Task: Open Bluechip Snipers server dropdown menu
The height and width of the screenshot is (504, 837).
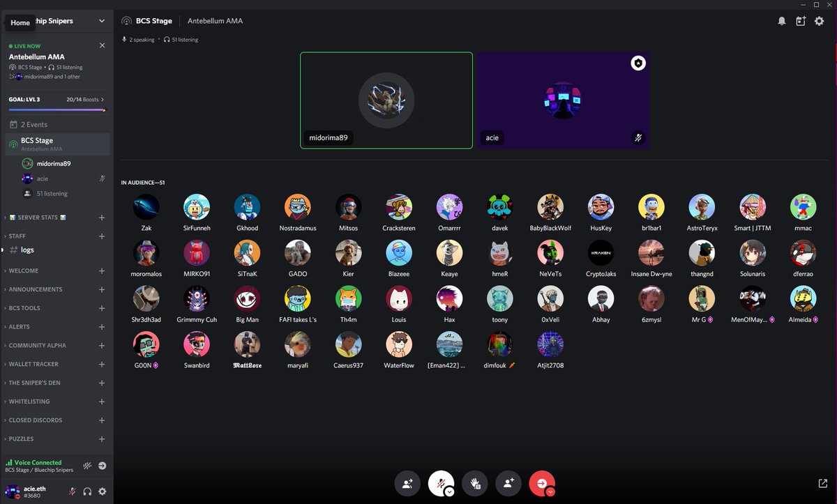Action: point(102,21)
